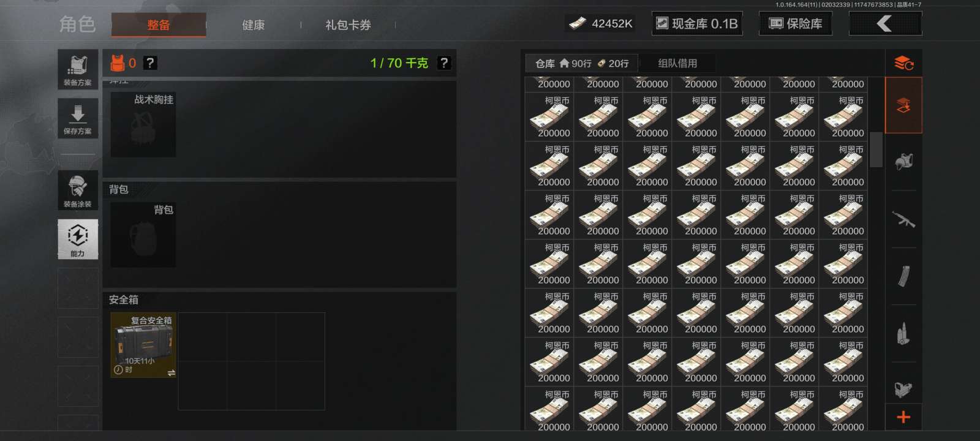The height and width of the screenshot is (441, 980).
Task: Filter warehouse by ammunition bullet icon
Action: [x=903, y=333]
